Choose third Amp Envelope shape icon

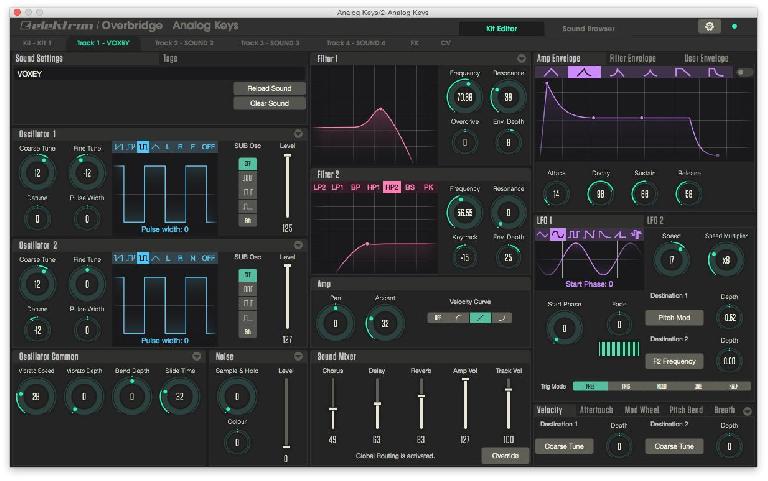pos(617,72)
